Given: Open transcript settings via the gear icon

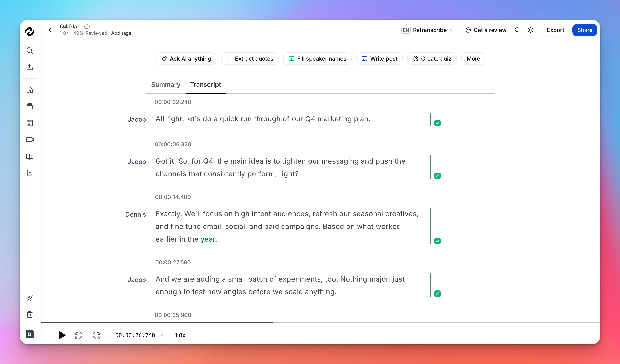Looking at the screenshot, I should (x=531, y=30).
